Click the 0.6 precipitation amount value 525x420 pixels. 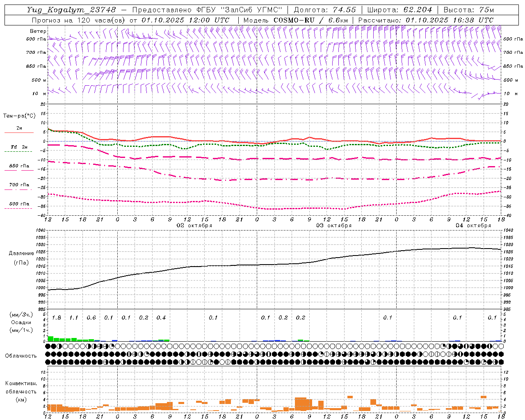[x=91, y=318]
